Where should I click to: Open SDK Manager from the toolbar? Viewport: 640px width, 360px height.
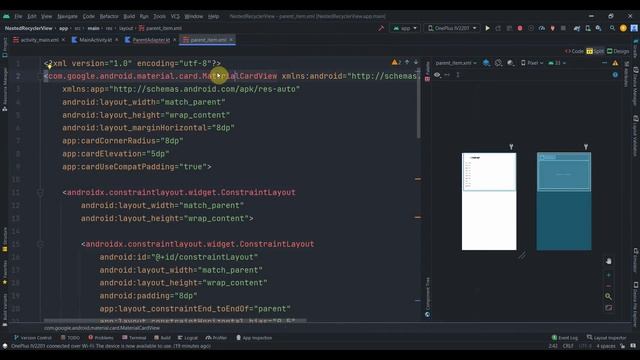click(598, 28)
